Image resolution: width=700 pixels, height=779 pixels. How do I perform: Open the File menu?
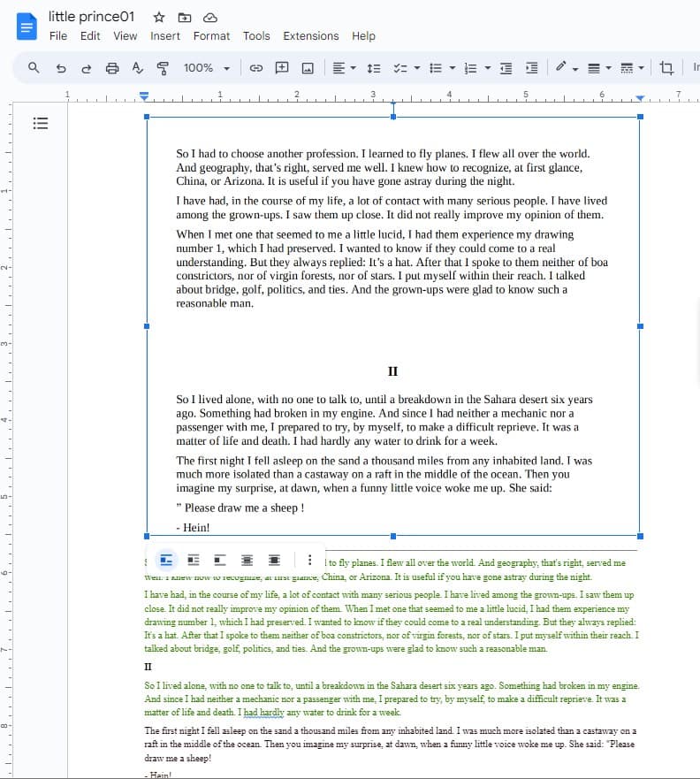pos(58,36)
